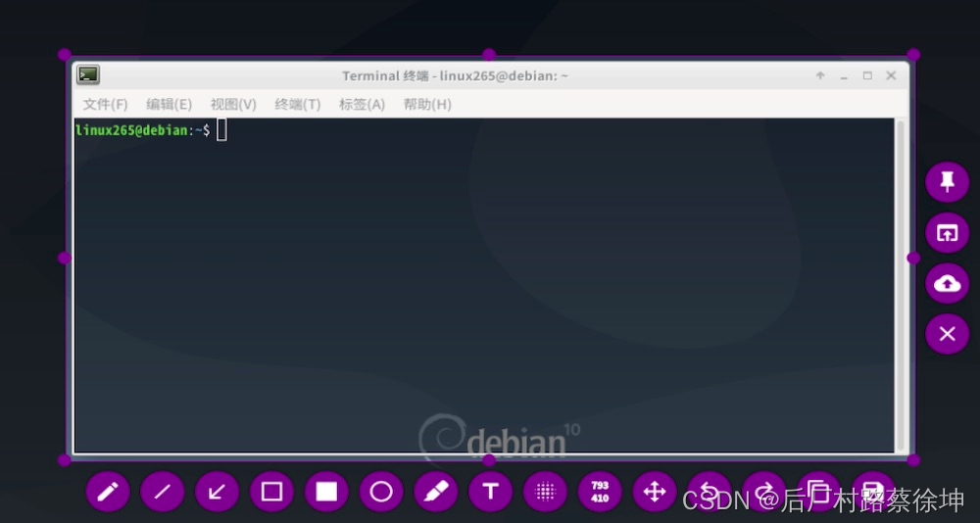Viewport: 980px width, 523px height.
Task: Open the 帮助(H) menu
Action: coord(427,105)
